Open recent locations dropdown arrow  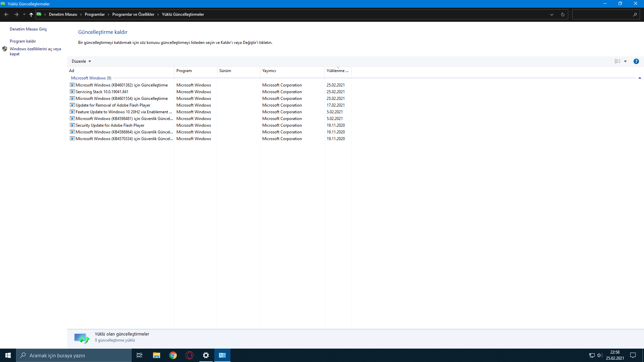click(24, 14)
